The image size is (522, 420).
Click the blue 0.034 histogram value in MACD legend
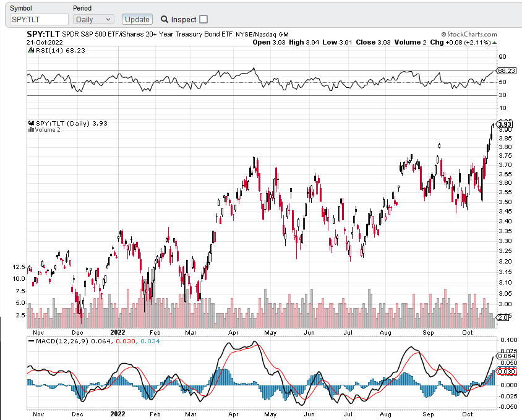[150, 341]
